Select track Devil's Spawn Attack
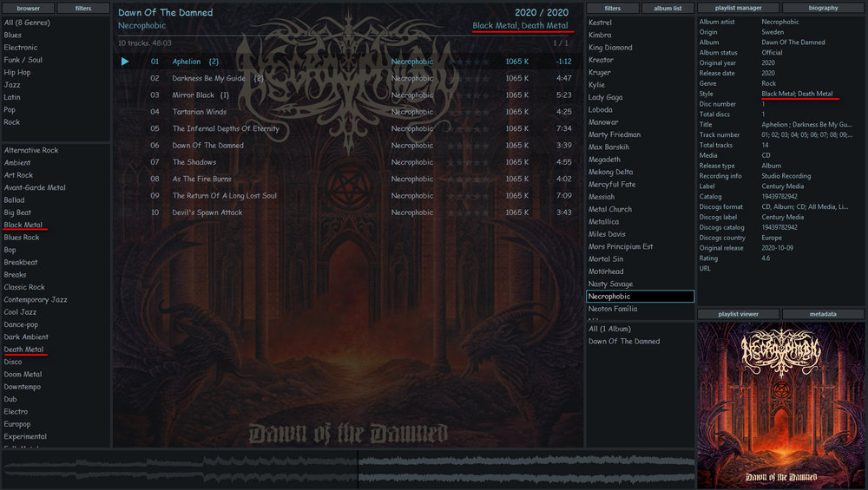 tap(349, 212)
